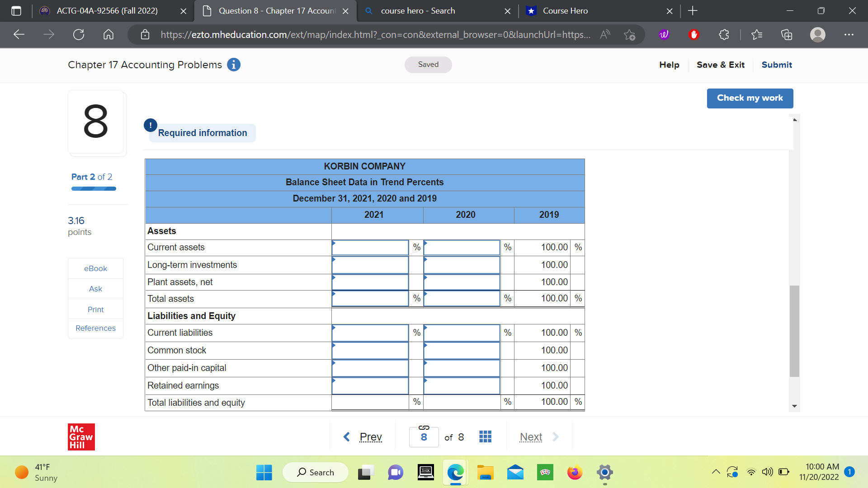The width and height of the screenshot is (868, 488).
Task: Open the browser profile avatar
Action: click(x=817, y=34)
